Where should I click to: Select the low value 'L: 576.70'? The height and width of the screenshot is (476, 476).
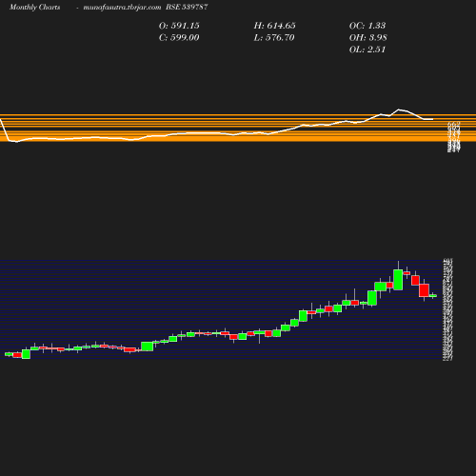274,37
